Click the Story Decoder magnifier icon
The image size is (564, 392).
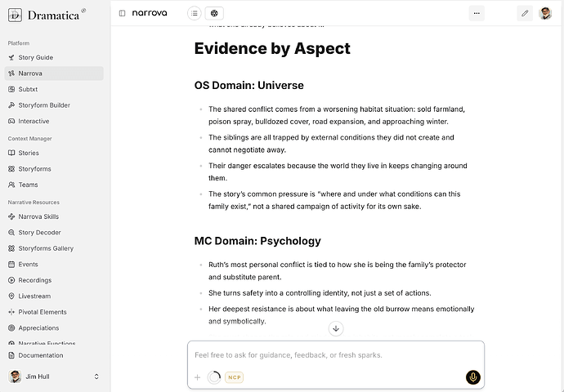[11, 233]
